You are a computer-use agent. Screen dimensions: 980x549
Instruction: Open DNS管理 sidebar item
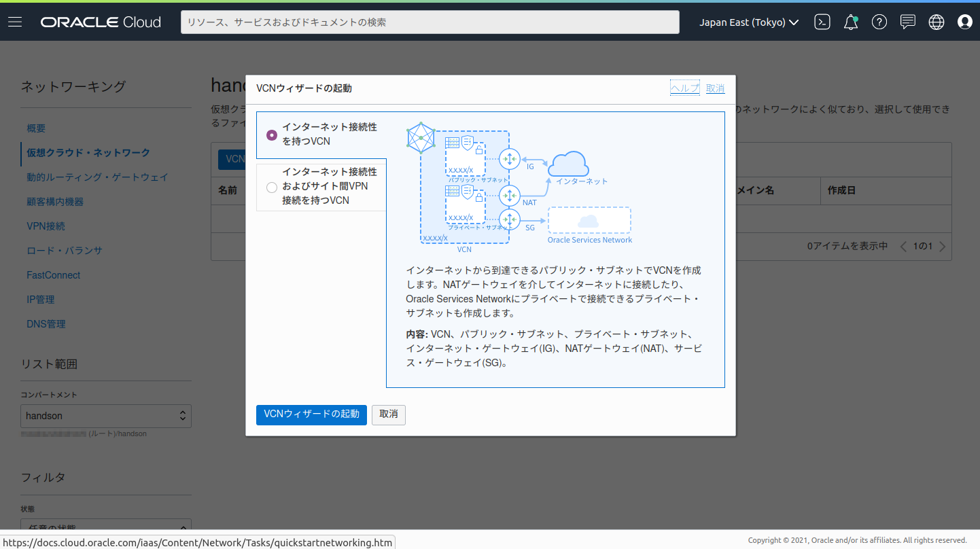click(x=46, y=324)
